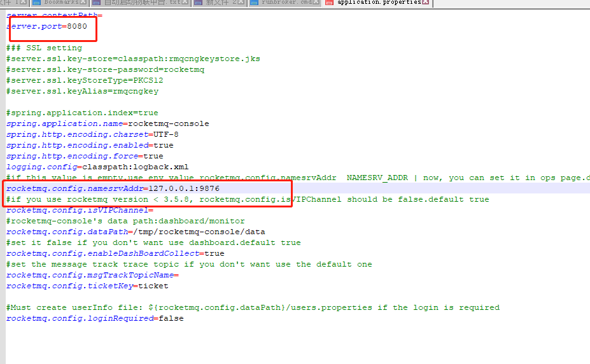Click the file icon on Bookmarks tab
Image resolution: width=590 pixels, height=364 pixels.
(x=37, y=3)
